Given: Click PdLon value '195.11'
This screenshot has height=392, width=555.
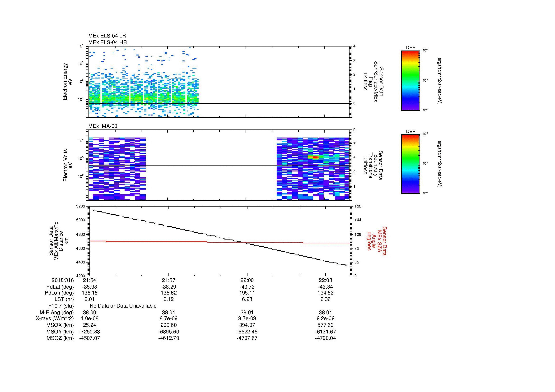Looking at the screenshot, I should [x=247, y=293].
